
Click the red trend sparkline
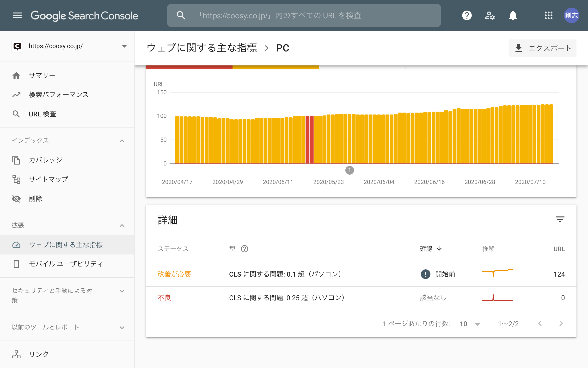(497, 298)
